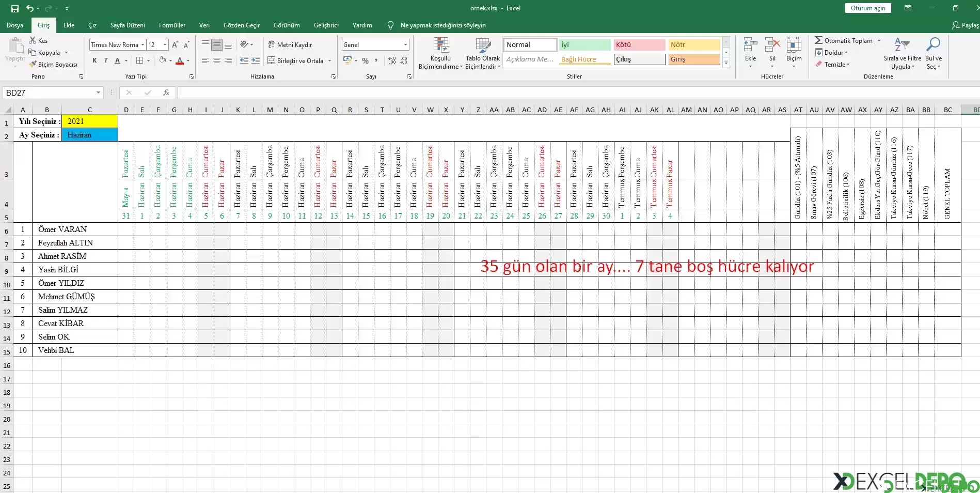The height and width of the screenshot is (493, 980).
Task: Switch to Veri tab
Action: pyautogui.click(x=204, y=25)
